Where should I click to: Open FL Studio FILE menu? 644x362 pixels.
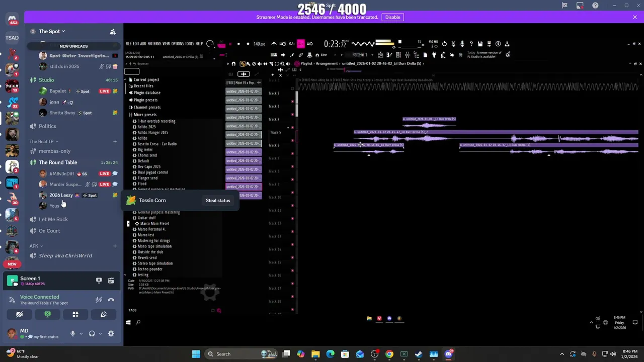point(128,44)
